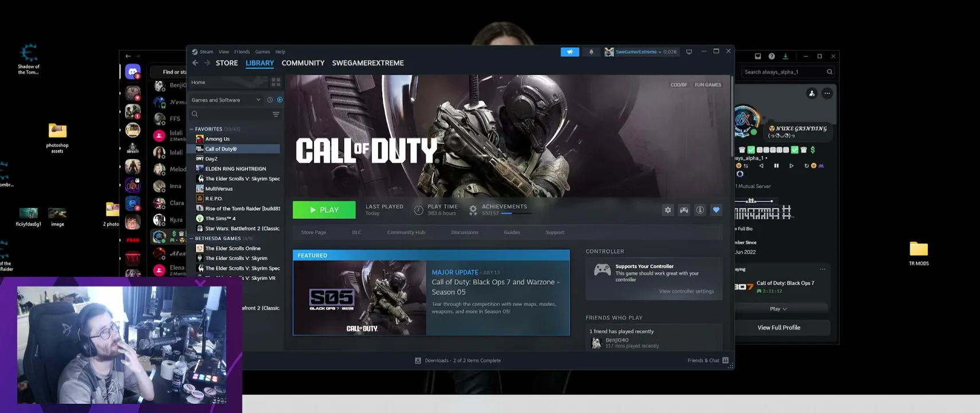Open the Steam announcements megaphone button
This screenshot has width=980, height=413.
click(x=570, y=52)
